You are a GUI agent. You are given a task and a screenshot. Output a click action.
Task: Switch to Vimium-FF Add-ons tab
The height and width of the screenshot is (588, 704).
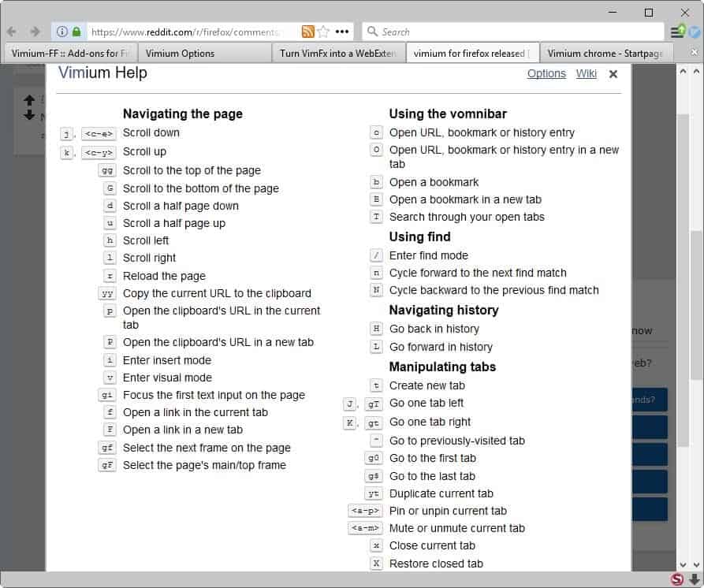point(70,53)
